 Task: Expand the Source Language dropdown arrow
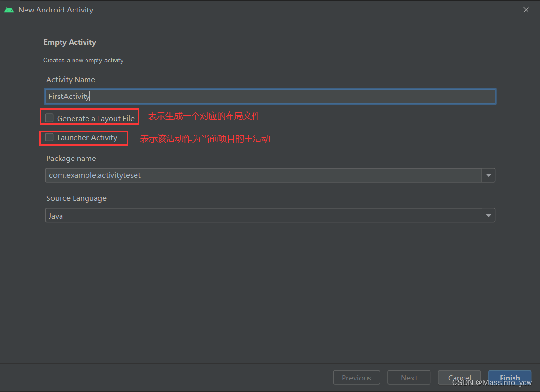point(488,216)
